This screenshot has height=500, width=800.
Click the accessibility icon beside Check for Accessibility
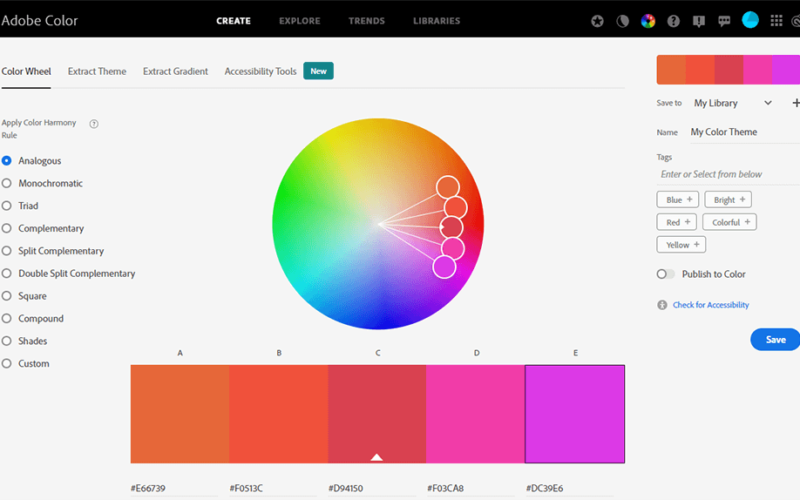point(662,305)
